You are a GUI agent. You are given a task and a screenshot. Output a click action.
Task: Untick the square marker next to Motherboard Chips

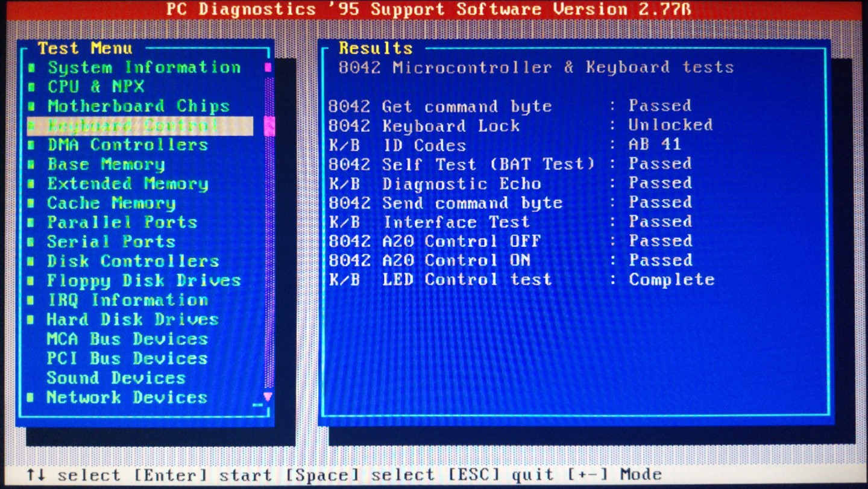pos(31,107)
